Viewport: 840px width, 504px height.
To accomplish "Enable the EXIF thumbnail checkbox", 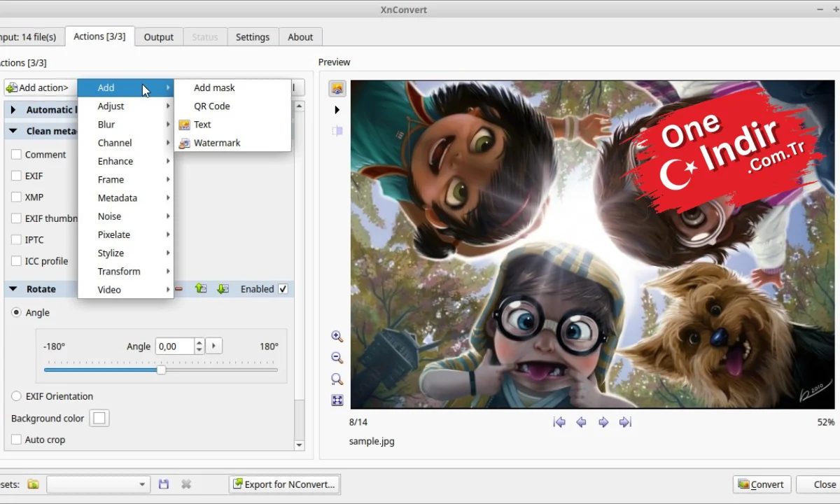I will [x=16, y=218].
